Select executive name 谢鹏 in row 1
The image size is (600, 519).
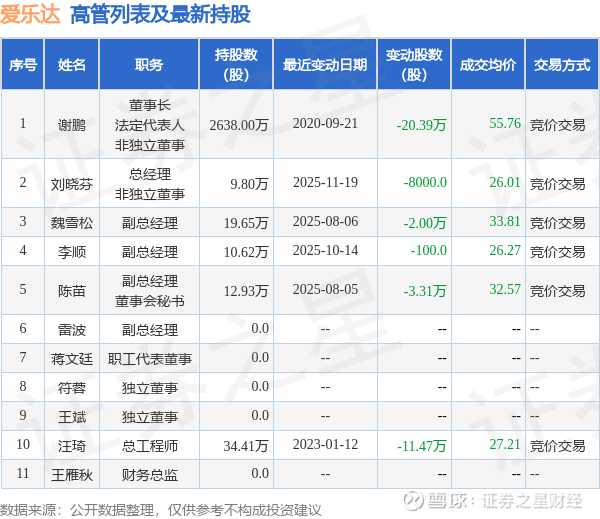(x=72, y=125)
